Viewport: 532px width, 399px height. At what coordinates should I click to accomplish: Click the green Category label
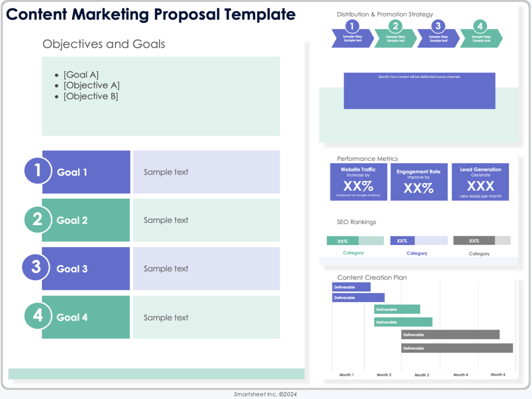tap(353, 253)
